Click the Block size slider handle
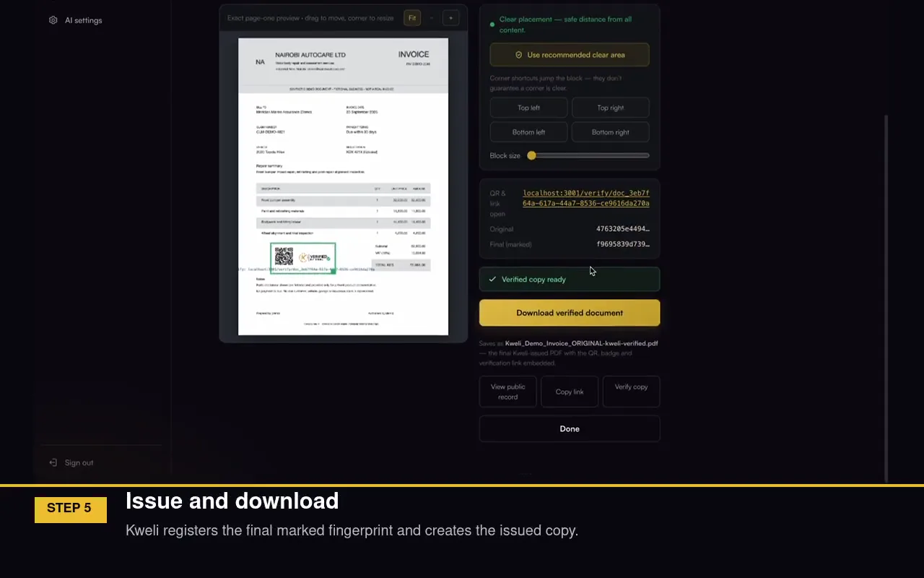Screen dimensions: 924x578 click(x=531, y=155)
